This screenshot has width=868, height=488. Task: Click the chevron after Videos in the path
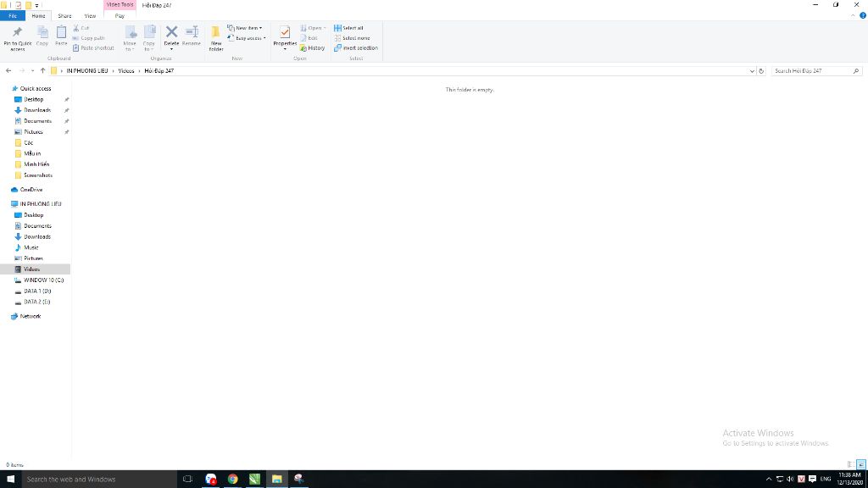tap(139, 71)
